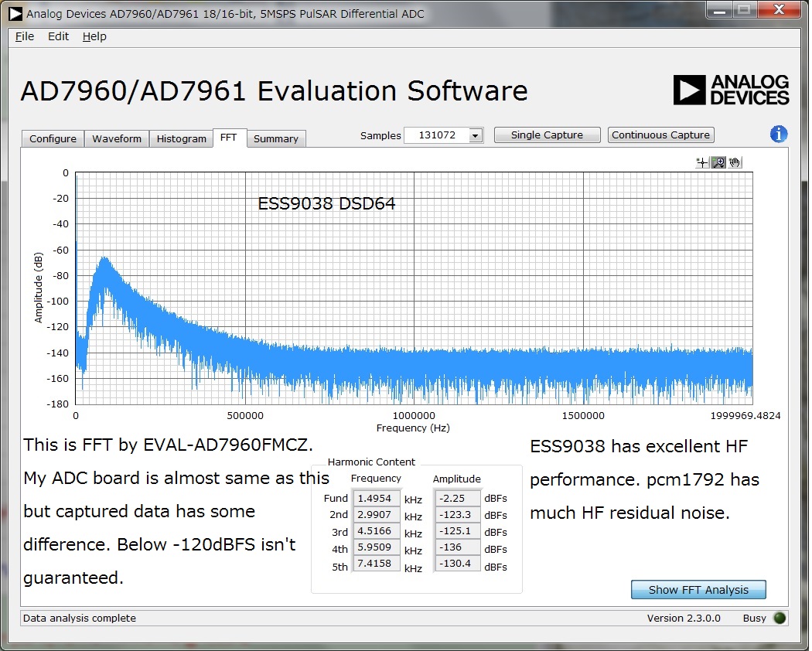Click the x-axis label 500000
The width and height of the screenshot is (812, 651).
(x=245, y=416)
